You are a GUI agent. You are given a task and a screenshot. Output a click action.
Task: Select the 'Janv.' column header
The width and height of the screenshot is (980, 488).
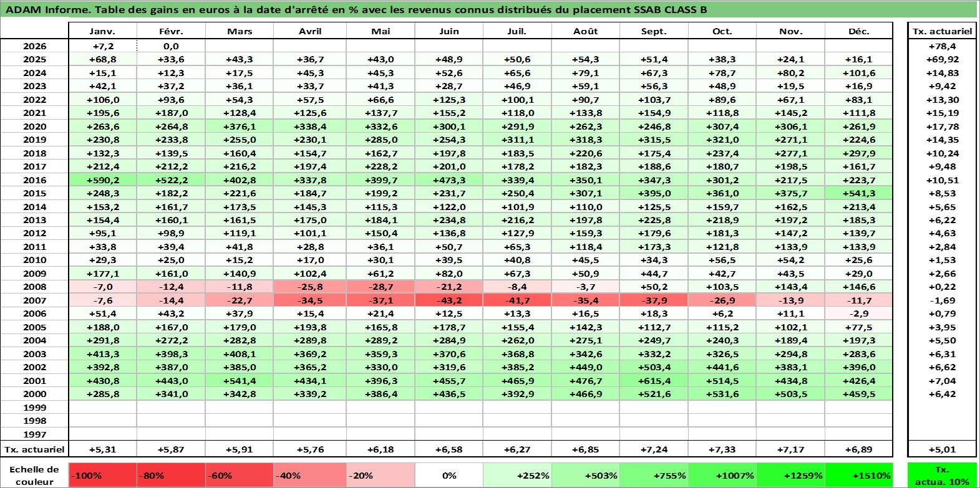[x=103, y=31]
